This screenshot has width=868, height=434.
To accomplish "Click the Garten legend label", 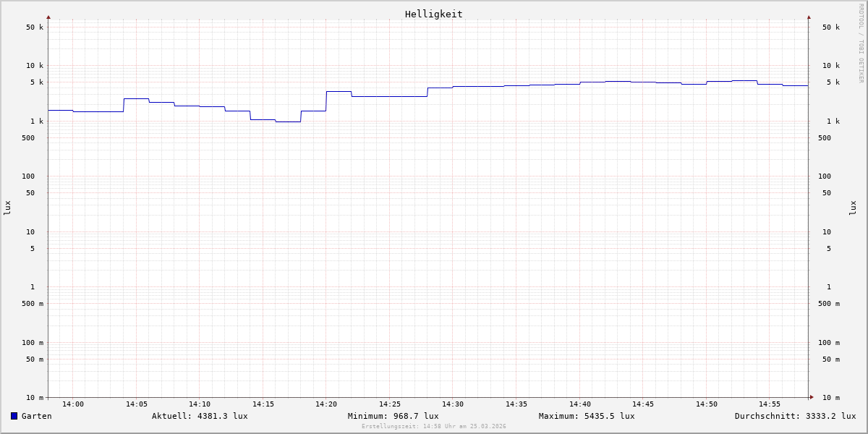I will [36, 416].
